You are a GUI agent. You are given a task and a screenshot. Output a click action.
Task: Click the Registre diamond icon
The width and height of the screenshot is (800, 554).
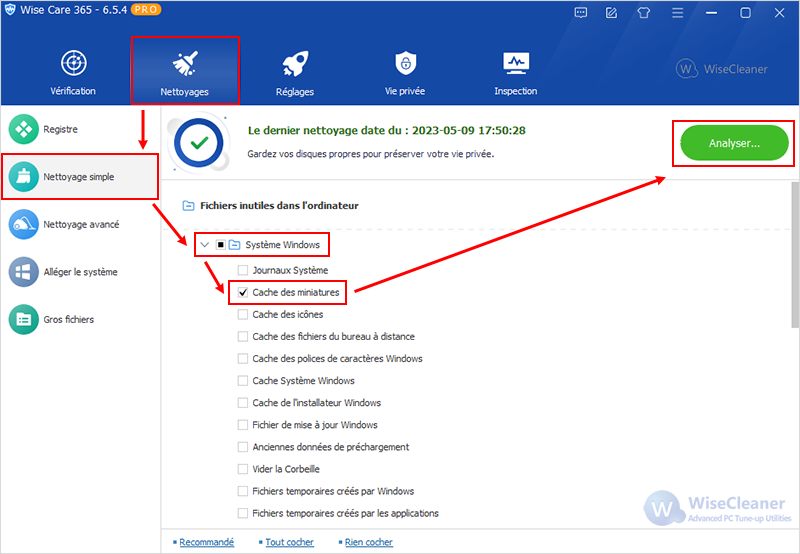click(x=23, y=129)
